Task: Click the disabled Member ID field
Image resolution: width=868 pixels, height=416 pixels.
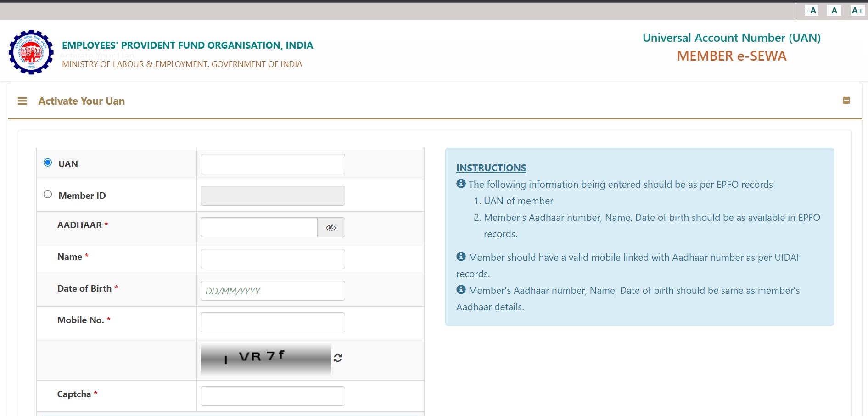Action: [273, 196]
